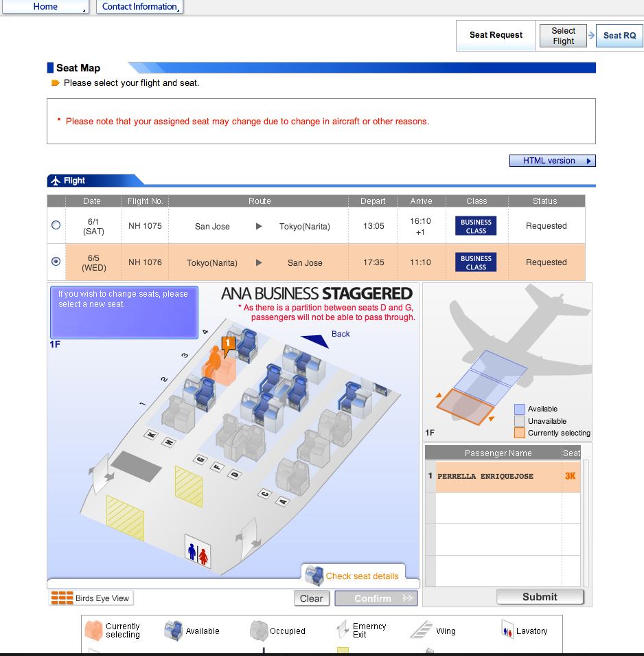Viewport: 644px width, 656px height.
Task: Click the Lavatory icon in bottom legend
Action: coord(507,630)
